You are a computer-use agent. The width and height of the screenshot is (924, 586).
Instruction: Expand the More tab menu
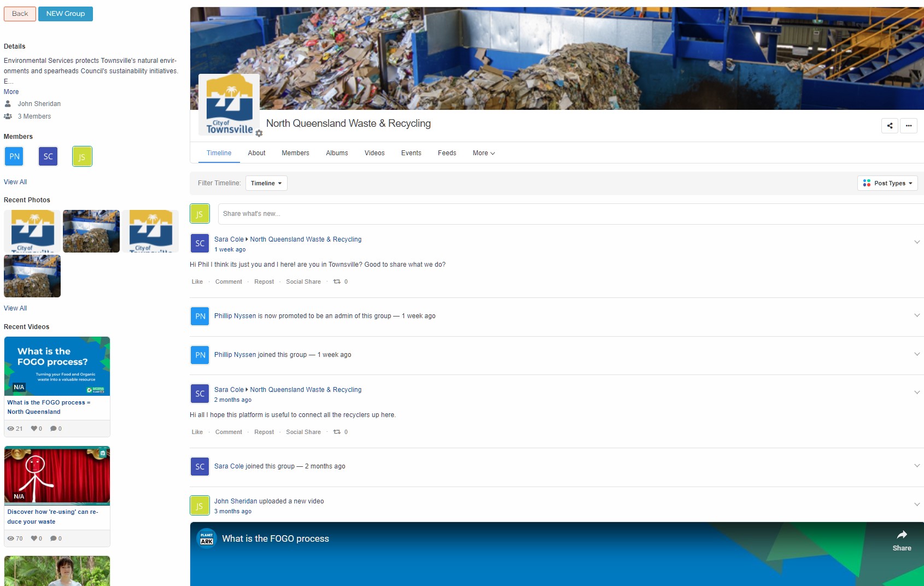click(x=483, y=153)
